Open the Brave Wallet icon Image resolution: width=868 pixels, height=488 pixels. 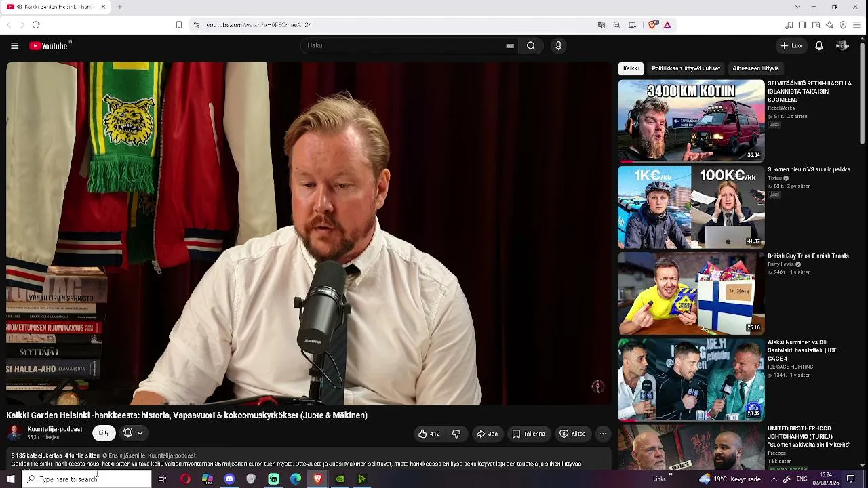(816, 25)
